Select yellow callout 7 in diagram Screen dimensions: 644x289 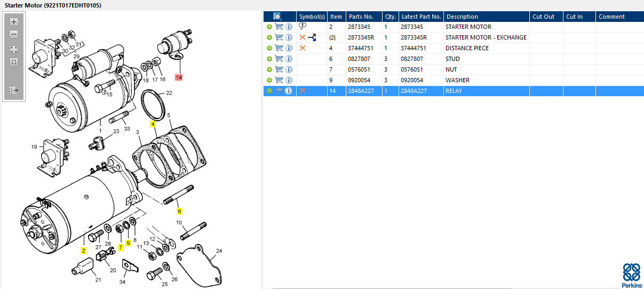[x=121, y=247]
